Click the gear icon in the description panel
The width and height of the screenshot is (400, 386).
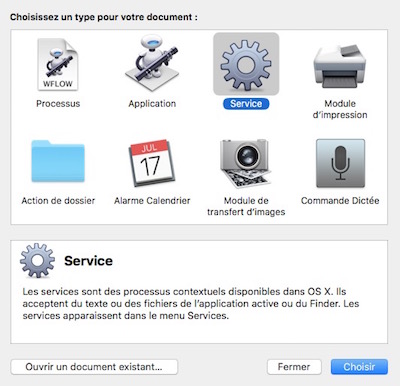click(x=37, y=260)
